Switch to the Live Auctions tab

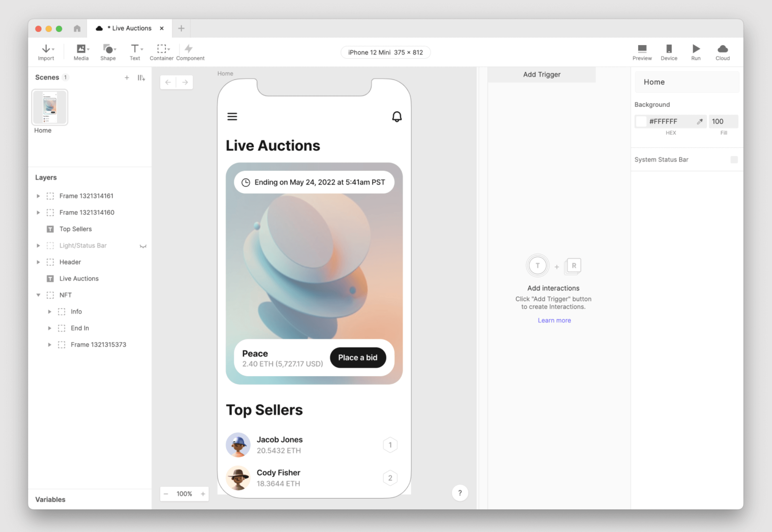tap(129, 28)
